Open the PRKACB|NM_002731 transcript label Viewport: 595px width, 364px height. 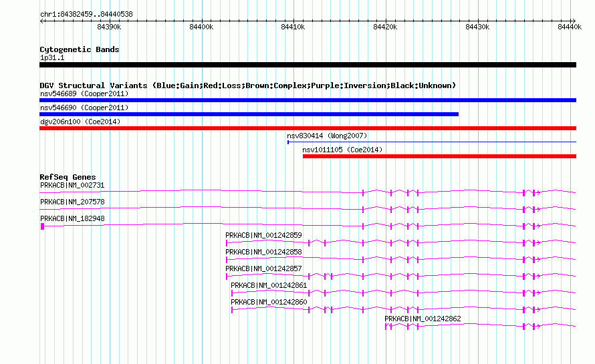pos(72,186)
